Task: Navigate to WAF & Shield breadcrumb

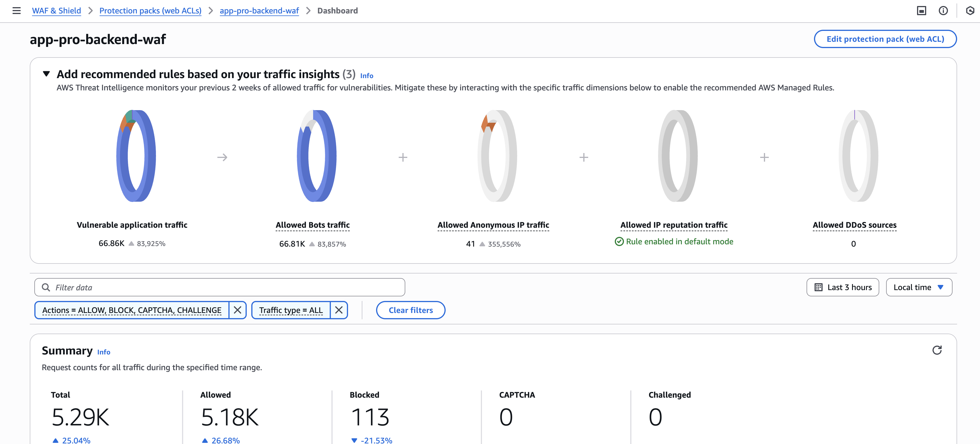Action: (56, 11)
